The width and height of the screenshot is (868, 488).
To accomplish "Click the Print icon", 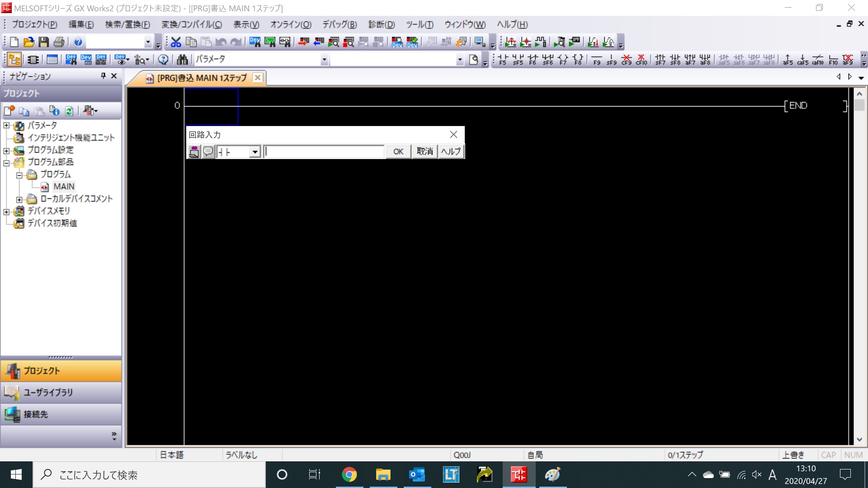I will tap(59, 42).
